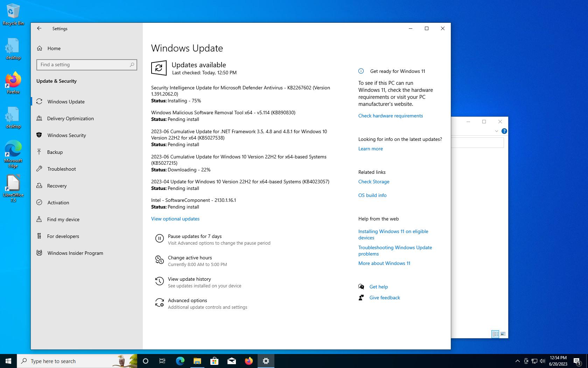
Task: Go to Delivery Optimization settings
Action: 70,118
